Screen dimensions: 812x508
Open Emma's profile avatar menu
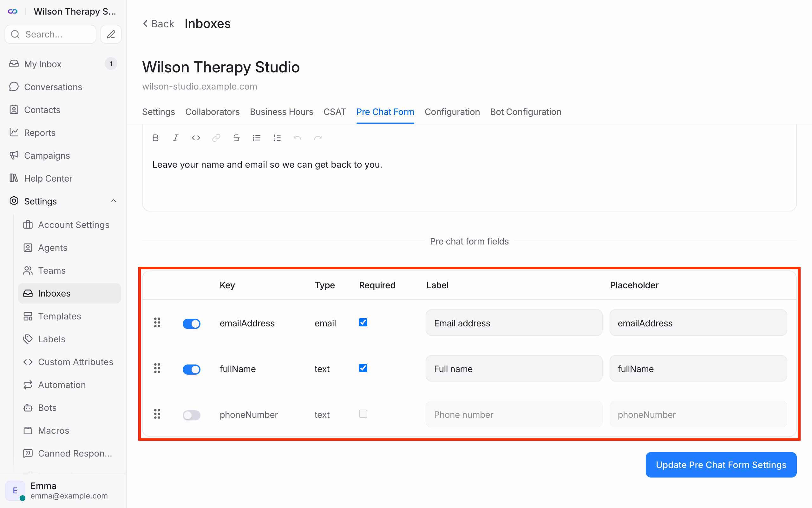point(15,491)
